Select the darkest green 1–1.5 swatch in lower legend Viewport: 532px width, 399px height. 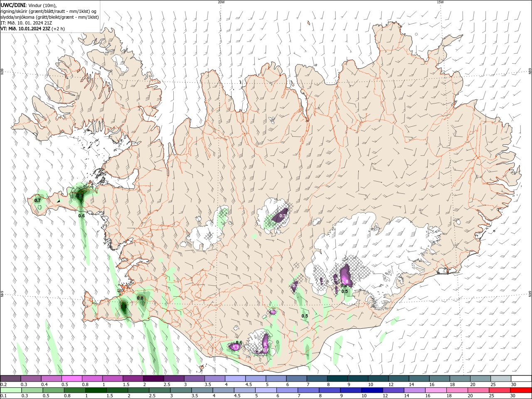point(96,390)
